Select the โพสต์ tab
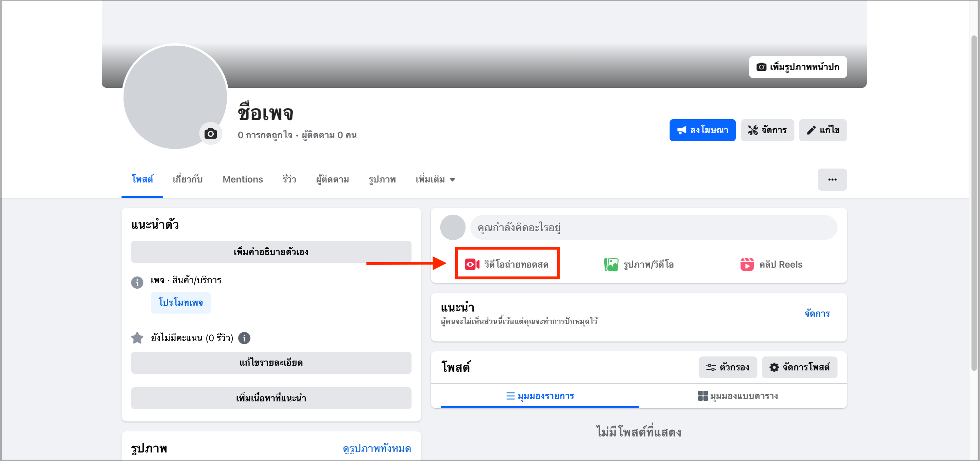The height and width of the screenshot is (461, 980). 142,179
